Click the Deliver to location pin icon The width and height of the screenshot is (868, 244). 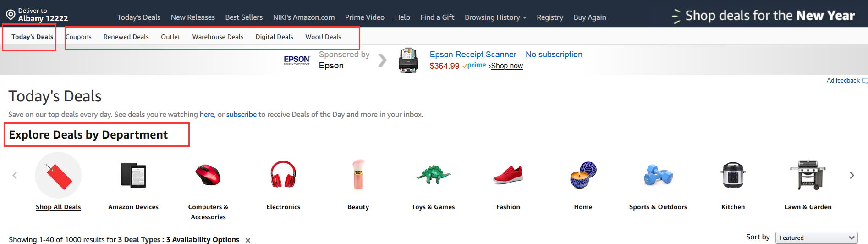tap(10, 15)
